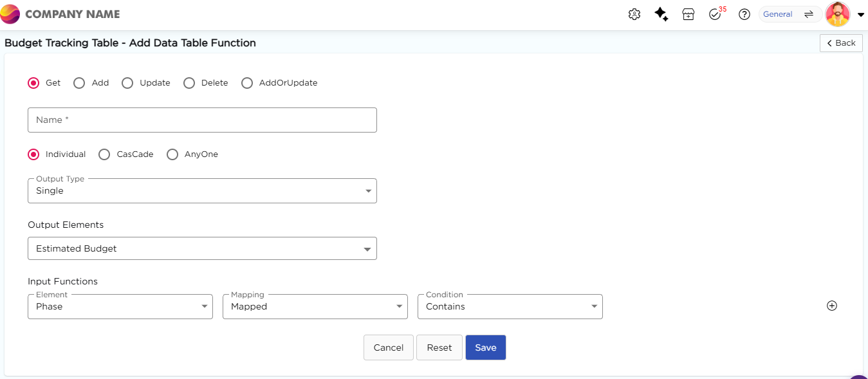Select the Update radio option
868x379 pixels.
point(127,83)
